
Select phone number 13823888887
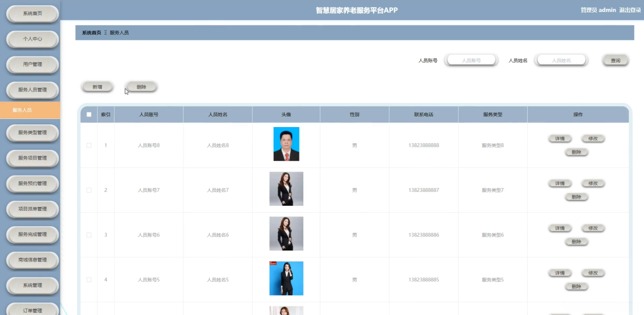click(424, 190)
